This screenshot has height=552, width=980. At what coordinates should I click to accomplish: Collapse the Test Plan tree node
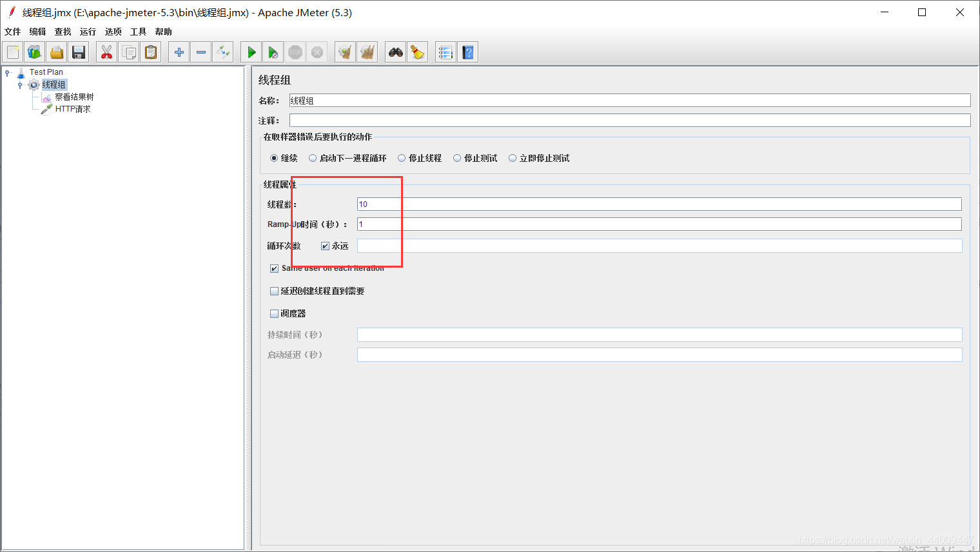(x=8, y=73)
